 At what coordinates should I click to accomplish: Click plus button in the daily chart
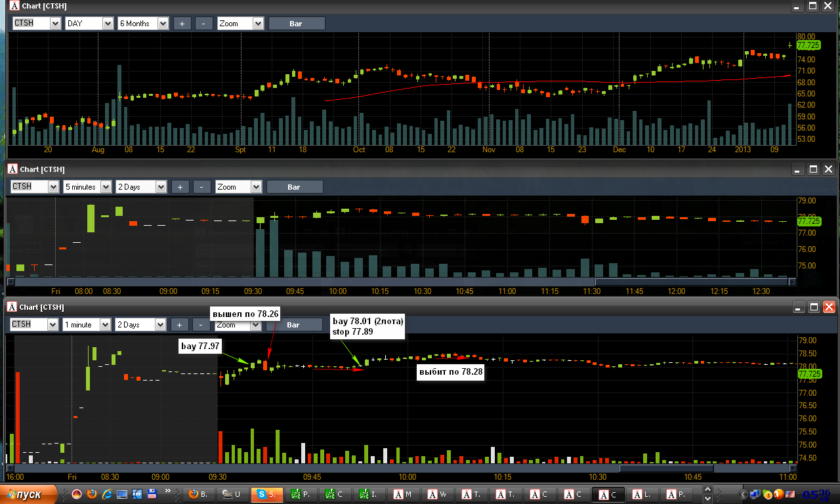pyautogui.click(x=182, y=23)
